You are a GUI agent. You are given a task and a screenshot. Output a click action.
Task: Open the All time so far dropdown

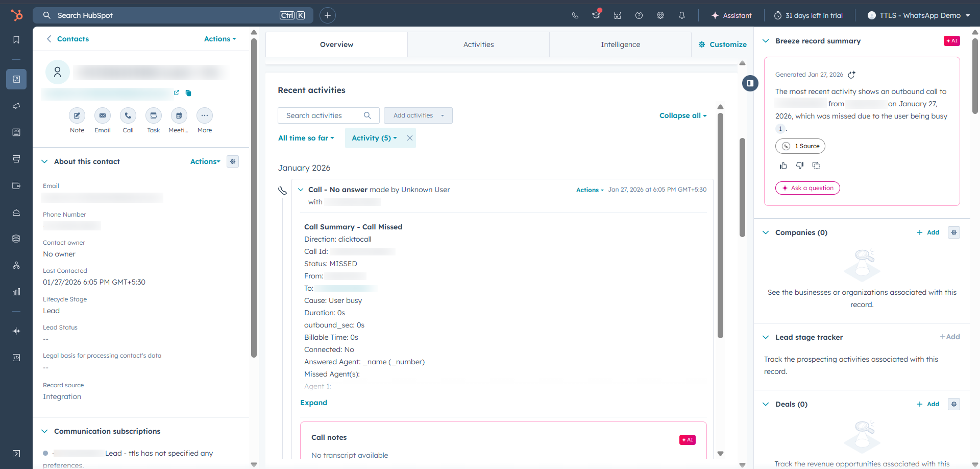click(306, 138)
